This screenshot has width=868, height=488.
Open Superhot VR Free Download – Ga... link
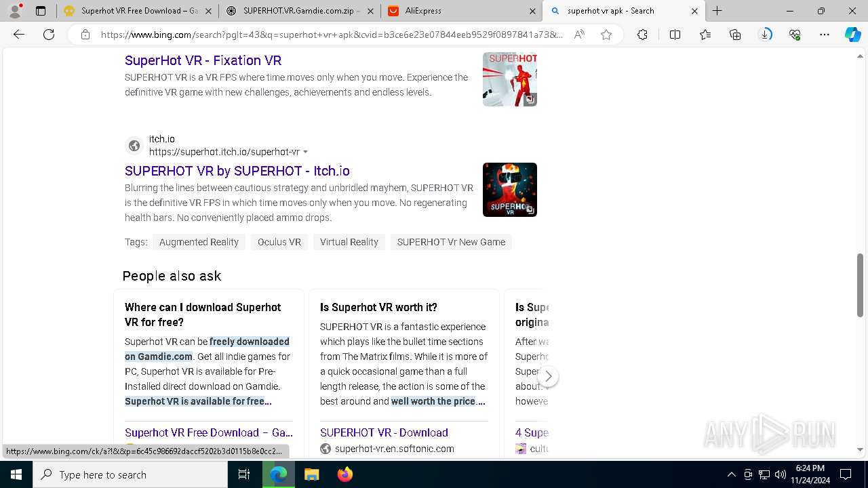[x=209, y=432]
